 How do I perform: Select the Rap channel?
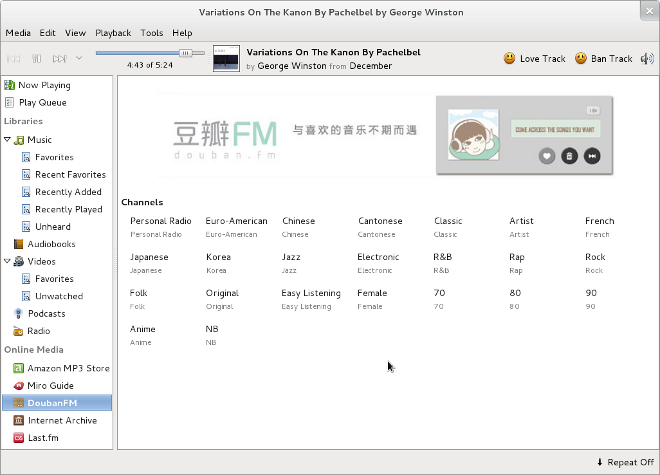516,263
